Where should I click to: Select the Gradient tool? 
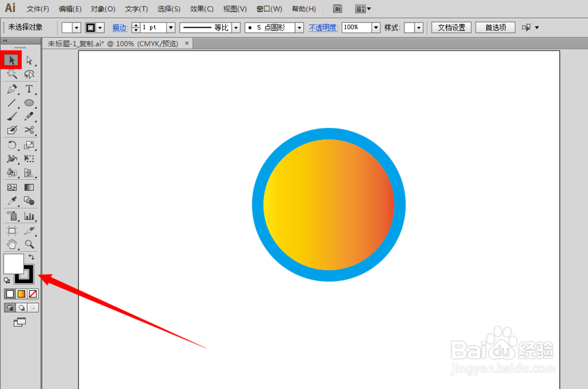(x=29, y=187)
